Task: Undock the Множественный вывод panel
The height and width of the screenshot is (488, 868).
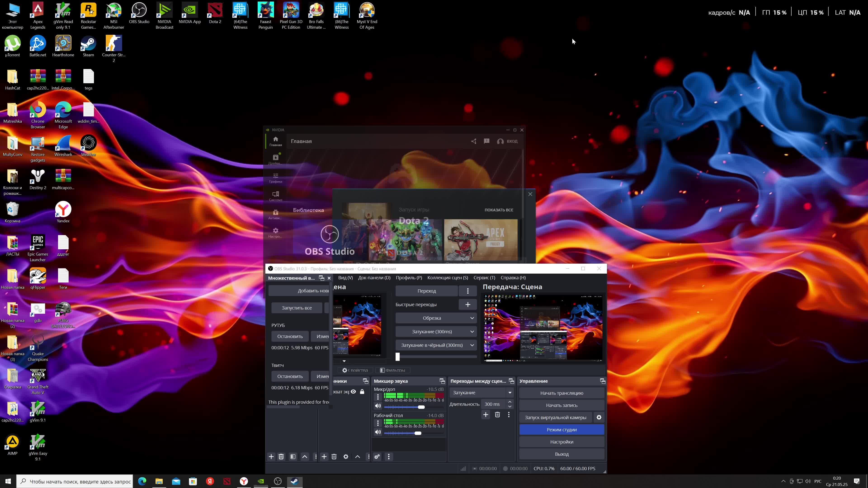Action: click(x=321, y=278)
